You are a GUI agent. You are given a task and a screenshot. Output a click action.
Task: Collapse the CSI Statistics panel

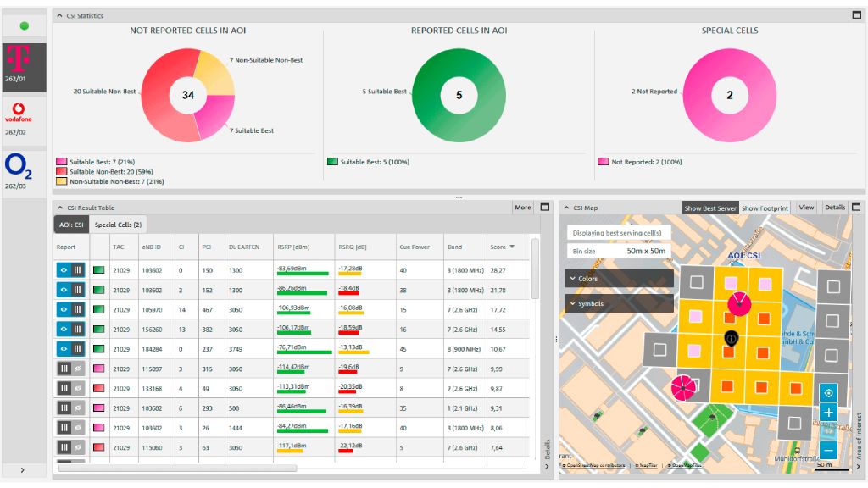click(58, 16)
